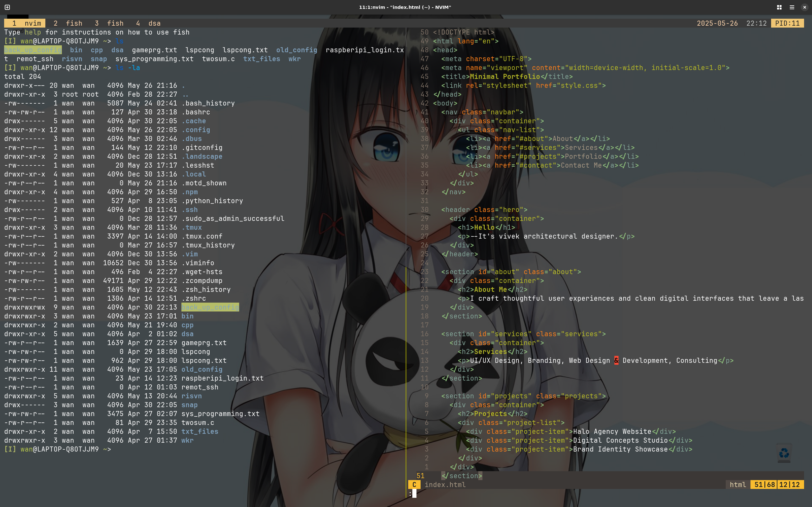Click the highlighted back_up_config directory name

point(210,307)
